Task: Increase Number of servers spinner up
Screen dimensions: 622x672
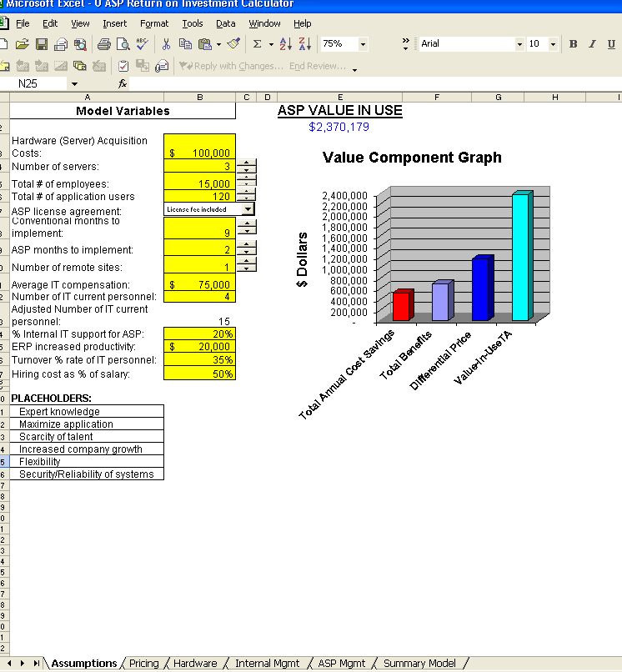Action: (247, 163)
